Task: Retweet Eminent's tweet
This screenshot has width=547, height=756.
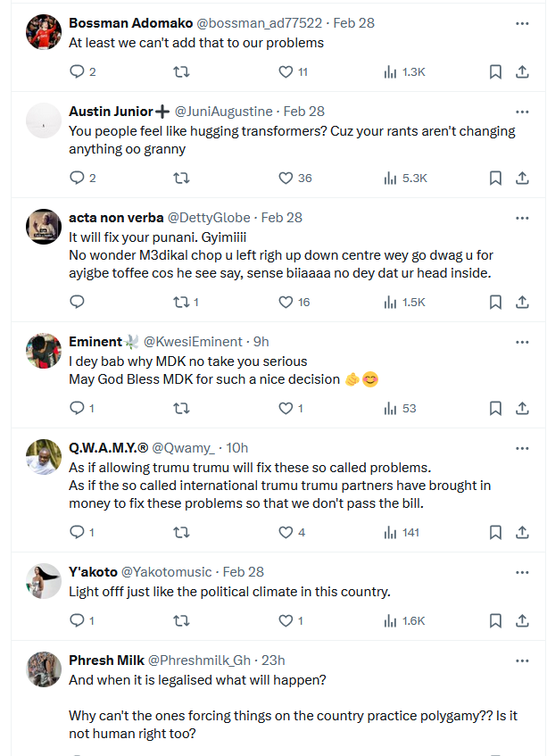Action: point(181,408)
